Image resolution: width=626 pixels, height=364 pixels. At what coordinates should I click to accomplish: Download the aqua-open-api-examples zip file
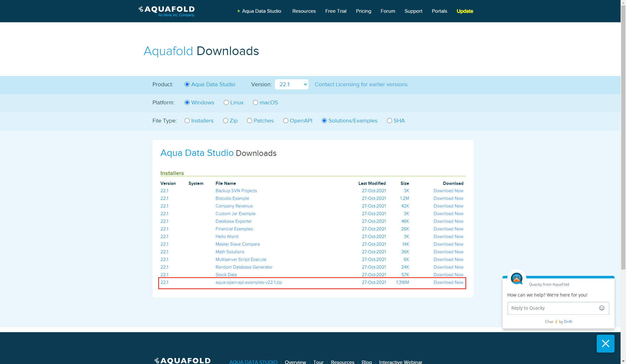click(x=448, y=282)
